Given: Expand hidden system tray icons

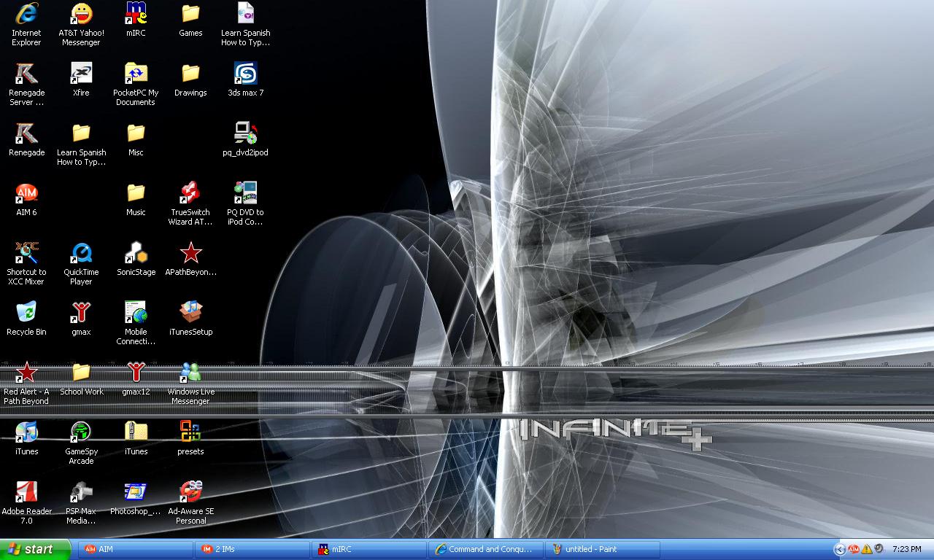Looking at the screenshot, I should coord(839,549).
